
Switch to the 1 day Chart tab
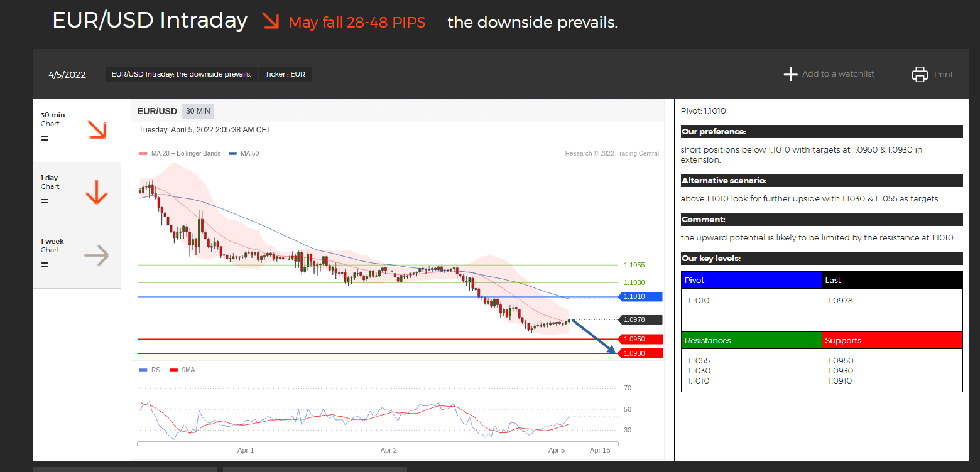click(x=77, y=193)
